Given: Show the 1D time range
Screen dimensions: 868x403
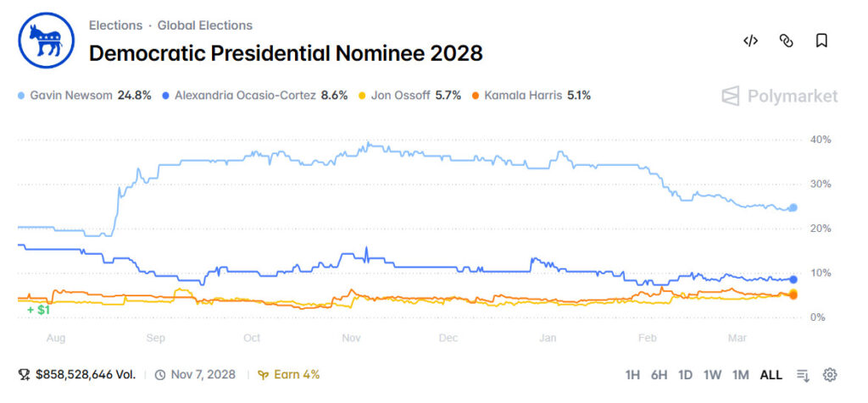Looking at the screenshot, I should pyautogui.click(x=686, y=374).
